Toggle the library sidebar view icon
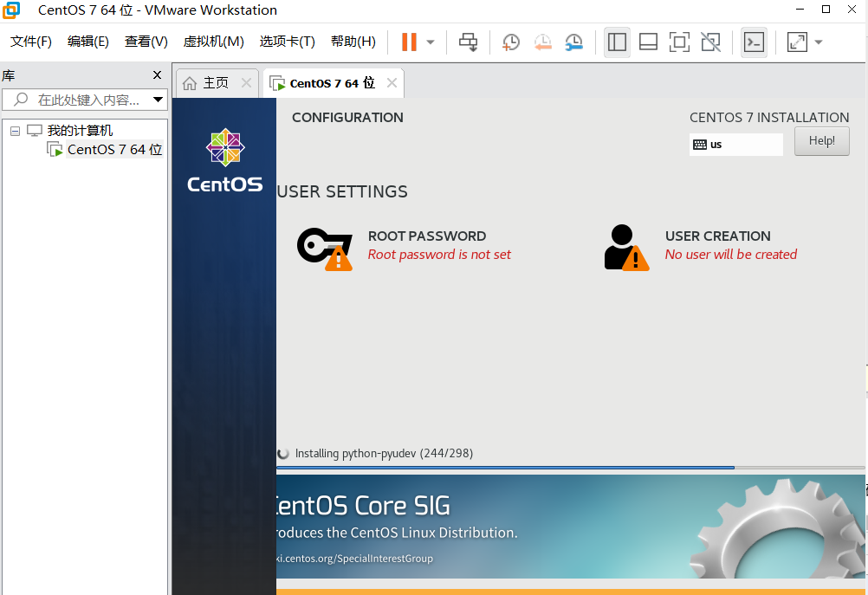The image size is (868, 595). (x=617, y=42)
